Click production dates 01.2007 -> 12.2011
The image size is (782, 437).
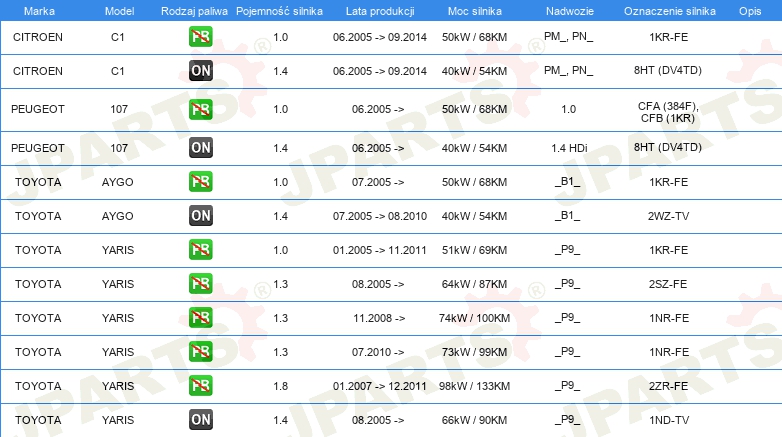pos(380,386)
